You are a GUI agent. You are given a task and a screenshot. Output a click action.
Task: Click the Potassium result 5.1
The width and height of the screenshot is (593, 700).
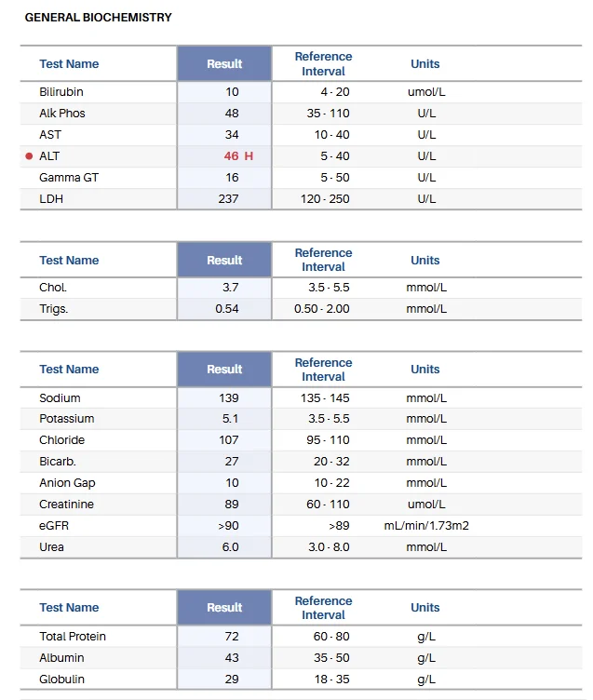tap(231, 419)
